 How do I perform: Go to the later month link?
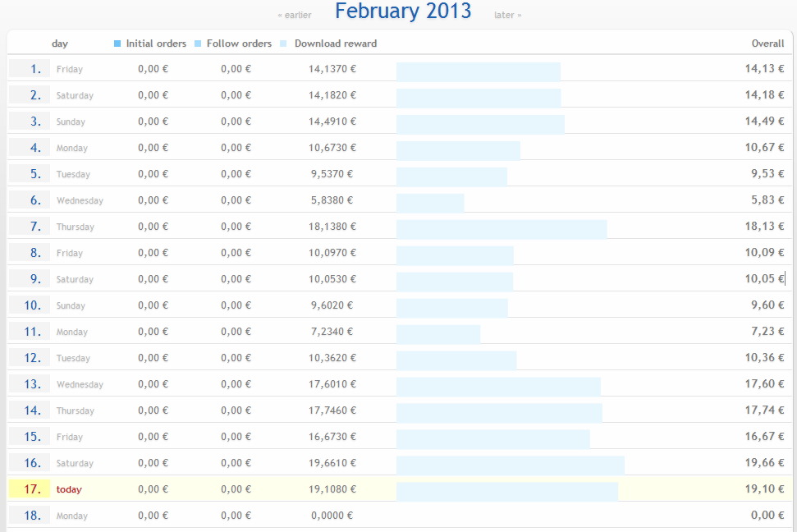(508, 16)
